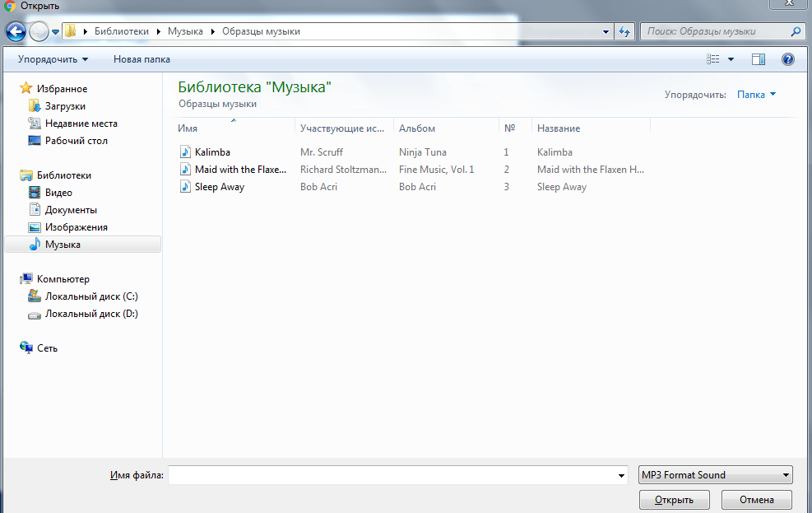Open Загрузки in Favorites

(65, 106)
